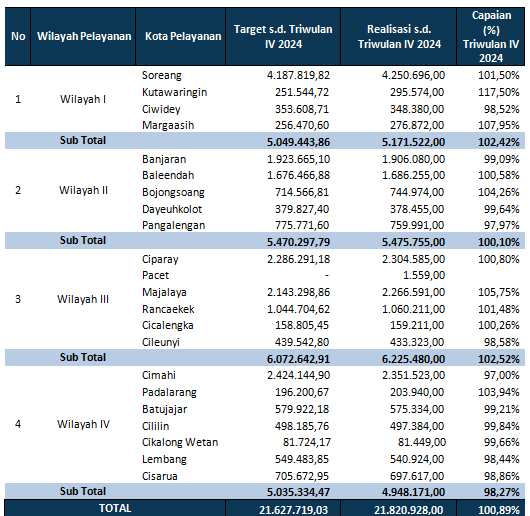
Task: Select Wilayah I Sub Total target 5.049.443,86
Action: point(298,142)
